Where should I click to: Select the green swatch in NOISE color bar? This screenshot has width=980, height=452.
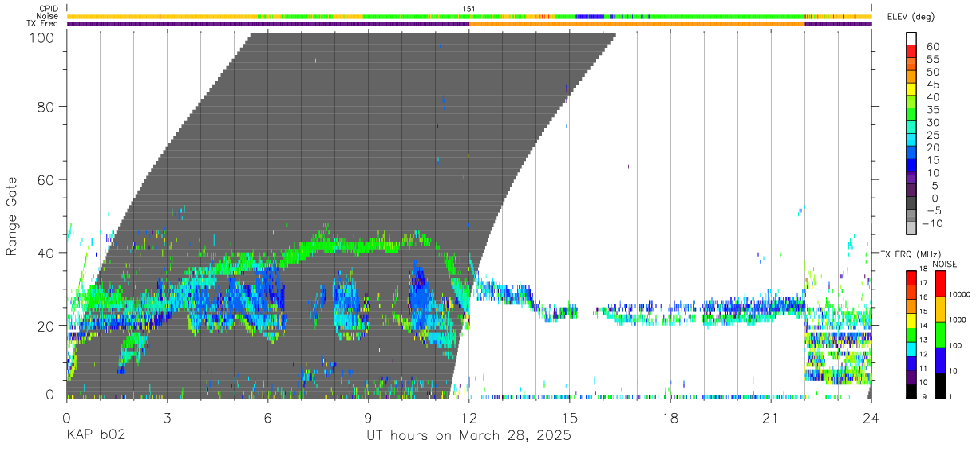(x=940, y=335)
